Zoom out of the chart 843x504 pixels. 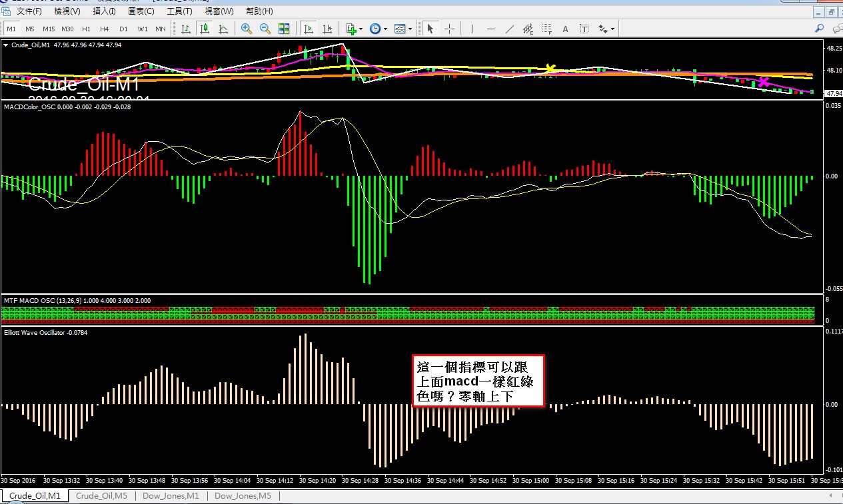pyautogui.click(x=265, y=29)
